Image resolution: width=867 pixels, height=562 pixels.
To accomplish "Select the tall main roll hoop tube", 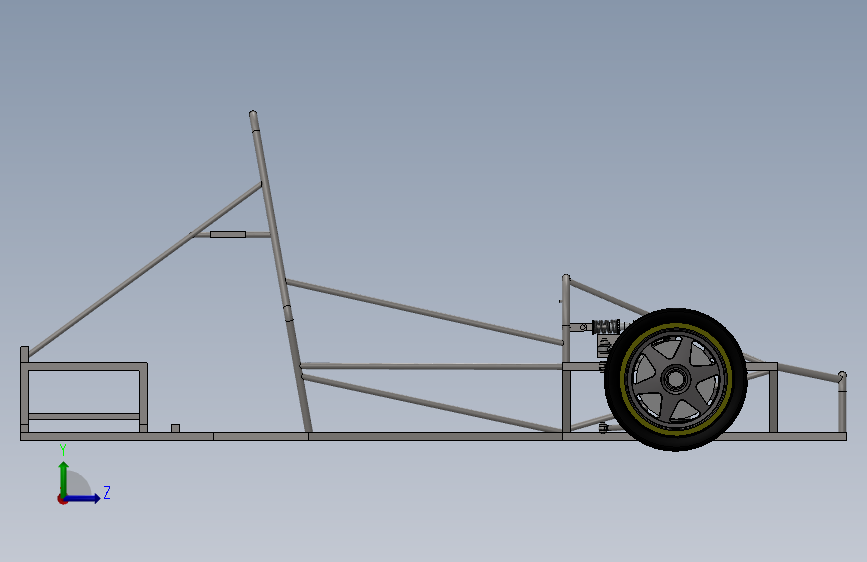I will tap(281, 271).
